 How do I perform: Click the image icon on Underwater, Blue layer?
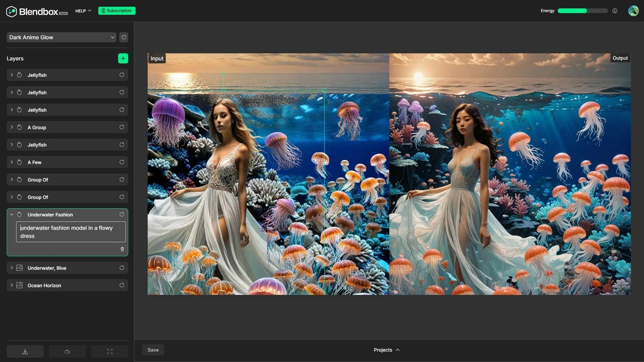tap(19, 267)
